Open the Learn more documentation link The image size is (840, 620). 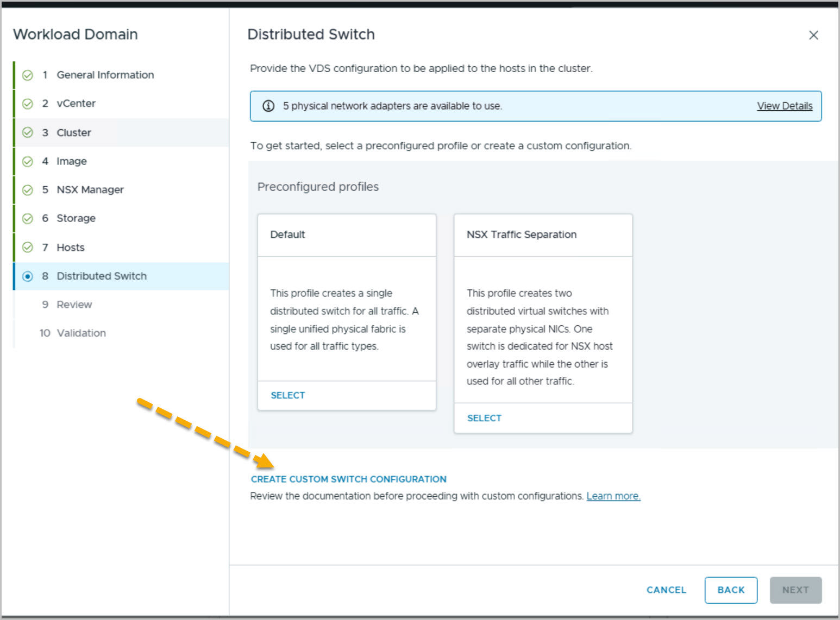(x=613, y=496)
